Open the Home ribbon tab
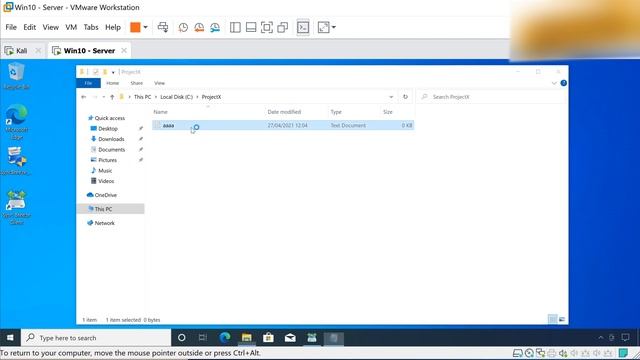This screenshot has width=640, height=360. pyautogui.click(x=112, y=83)
